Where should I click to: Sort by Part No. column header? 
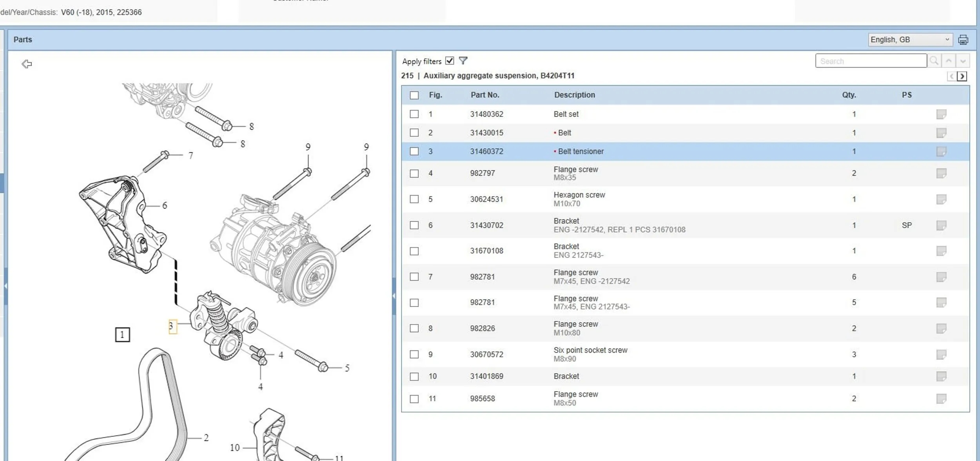(x=485, y=95)
